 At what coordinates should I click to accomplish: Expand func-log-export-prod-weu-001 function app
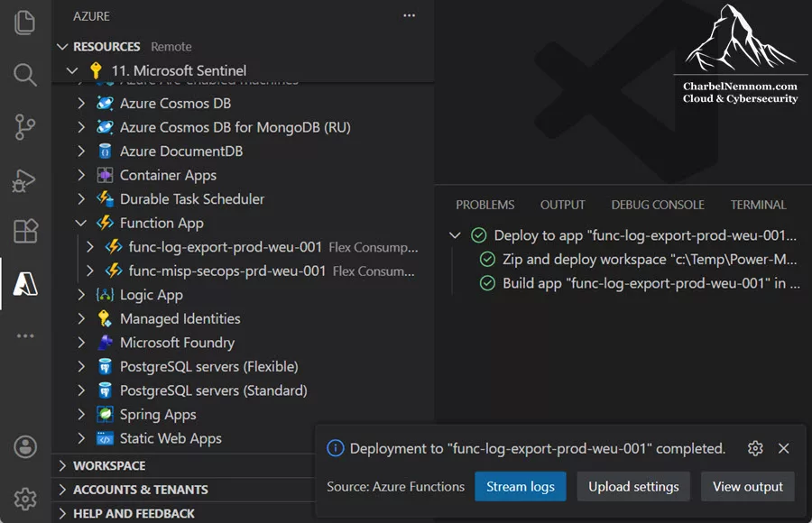90,247
